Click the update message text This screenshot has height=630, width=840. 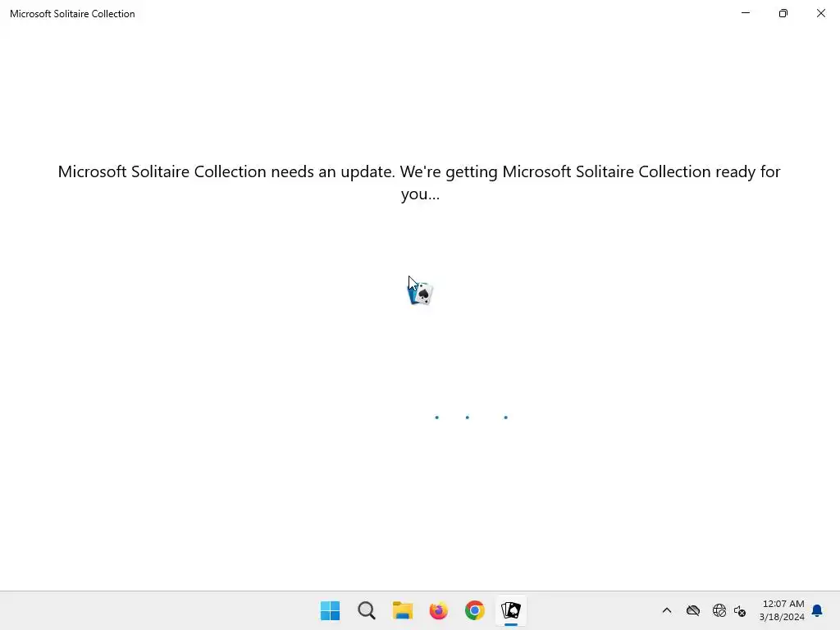point(419,182)
